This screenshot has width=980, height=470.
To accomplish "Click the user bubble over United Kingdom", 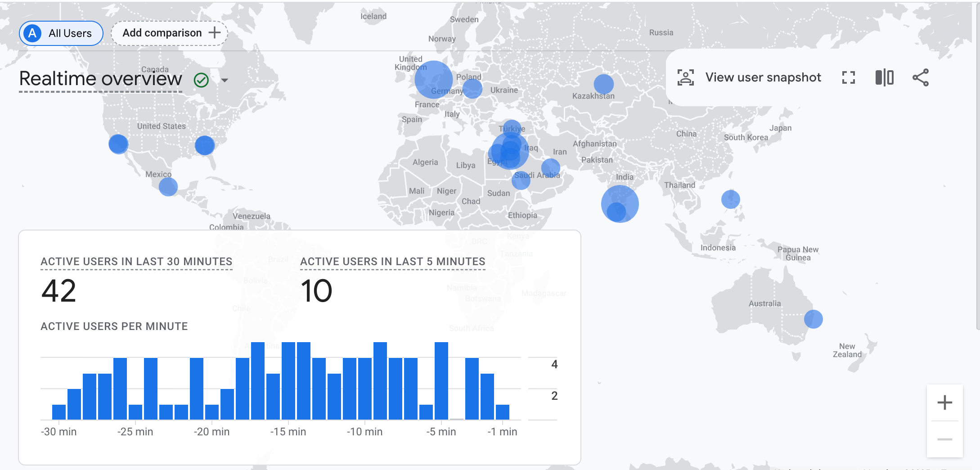I will [433, 79].
